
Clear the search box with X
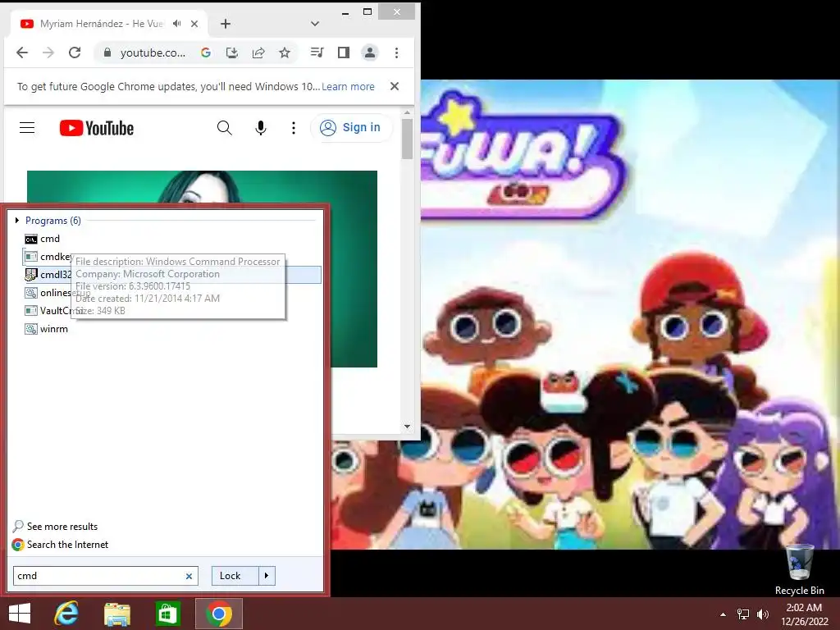pyautogui.click(x=189, y=577)
